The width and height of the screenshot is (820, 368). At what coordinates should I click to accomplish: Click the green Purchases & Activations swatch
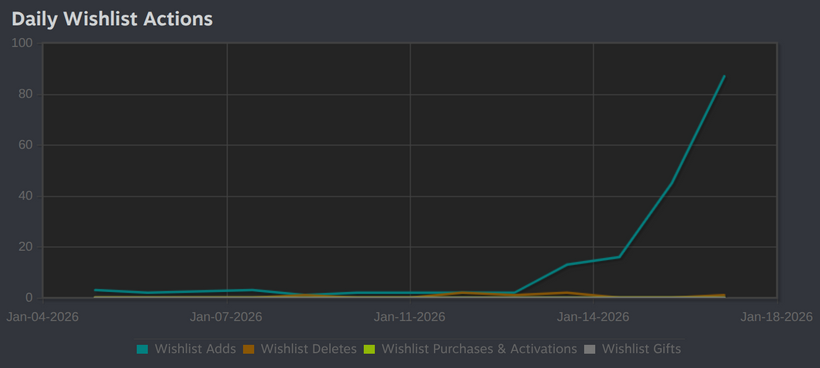(x=369, y=349)
